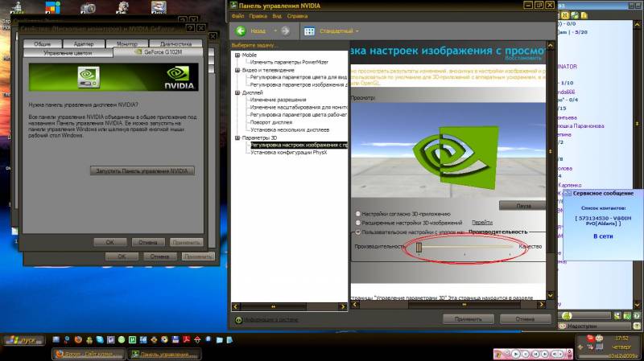Click the red flower tray icon
Screen dimensions: 644x361
[590, 338]
